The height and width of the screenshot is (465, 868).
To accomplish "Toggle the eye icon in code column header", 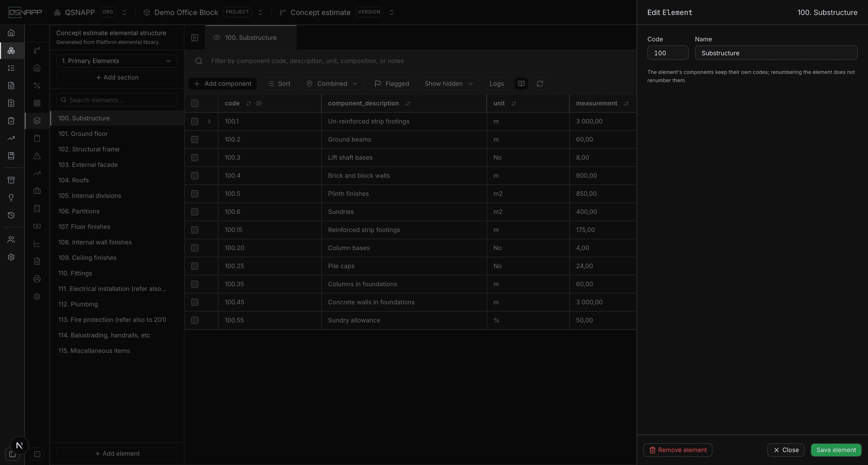I will [259, 103].
